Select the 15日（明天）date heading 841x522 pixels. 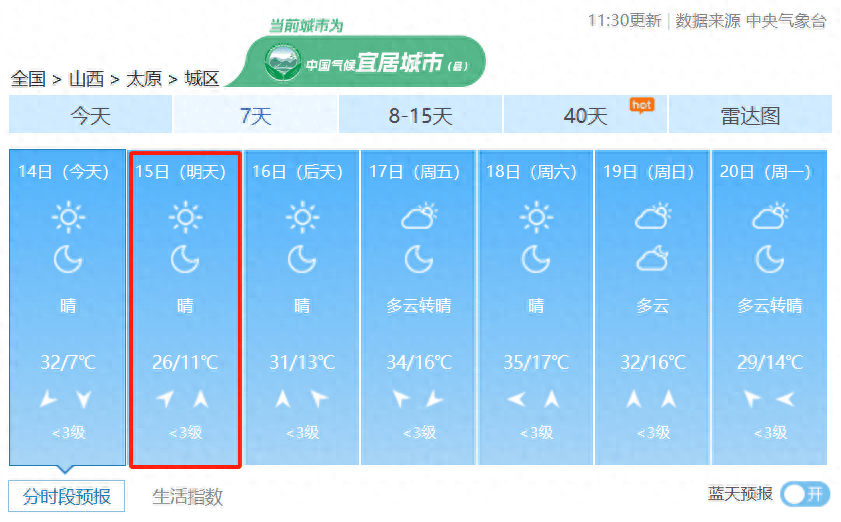181,172
